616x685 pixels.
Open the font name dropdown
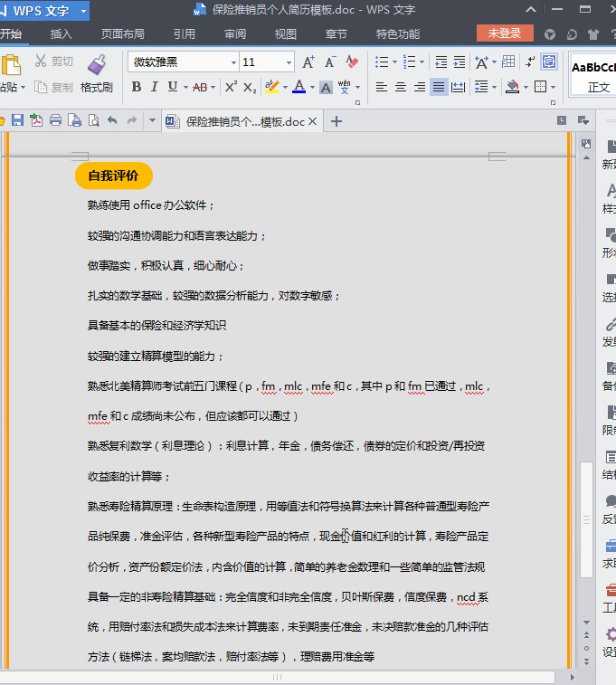tap(233, 62)
